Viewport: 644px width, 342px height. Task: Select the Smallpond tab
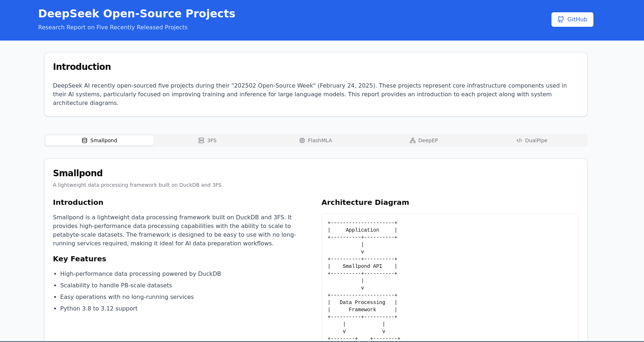(x=99, y=140)
